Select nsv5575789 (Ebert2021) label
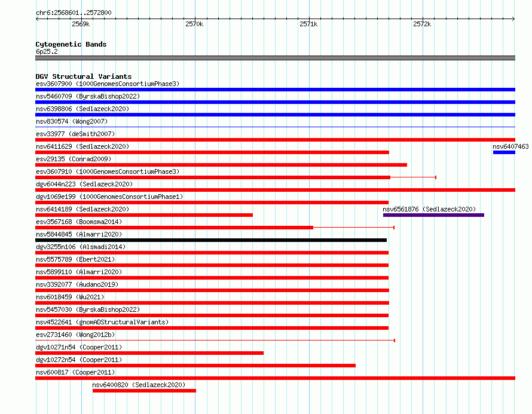 click(x=75, y=259)
